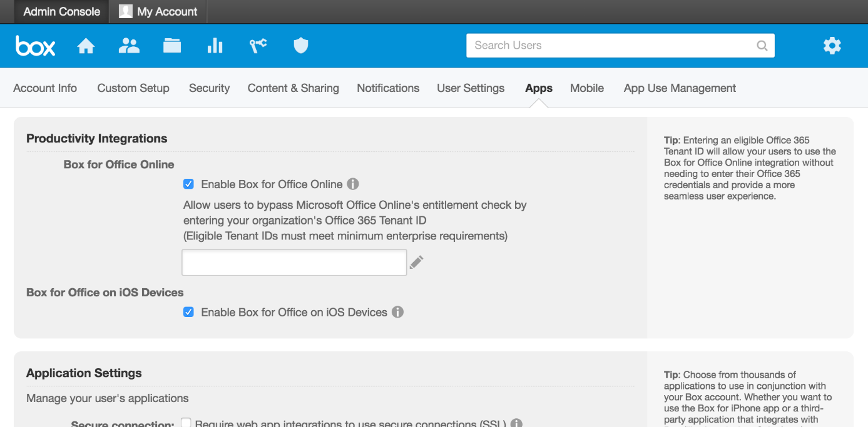
Task: Go to the Home icon in navigation bar
Action: pos(86,46)
